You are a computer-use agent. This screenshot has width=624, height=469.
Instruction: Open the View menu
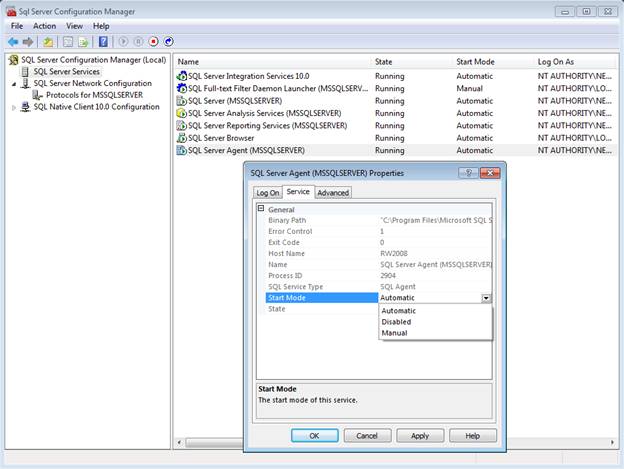click(x=74, y=26)
